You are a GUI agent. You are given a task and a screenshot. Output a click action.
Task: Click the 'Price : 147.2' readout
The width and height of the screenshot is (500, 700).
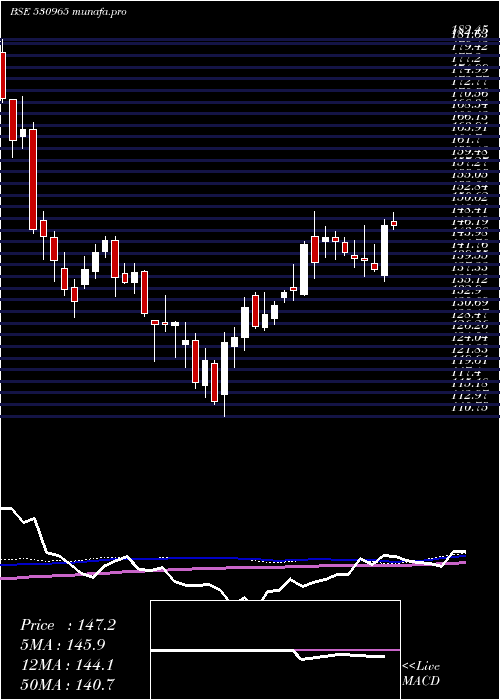[68, 625]
